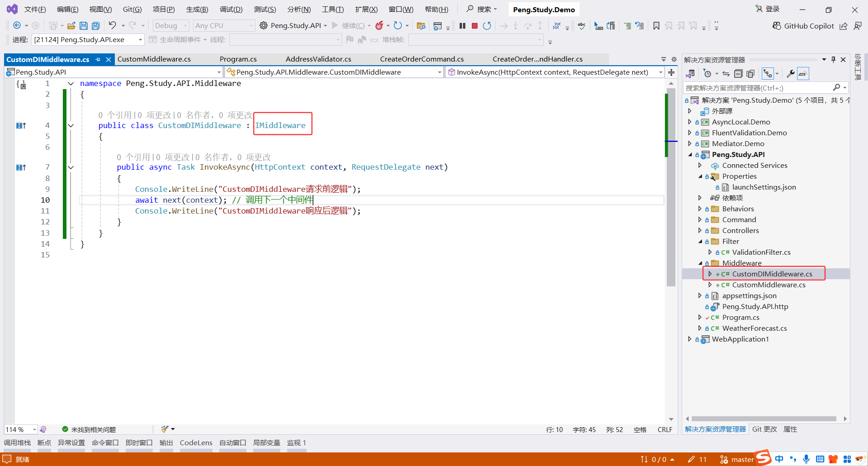Screen dimensions: 868x466
Task: Split the editor window with the splitter icon
Action: click(671, 72)
